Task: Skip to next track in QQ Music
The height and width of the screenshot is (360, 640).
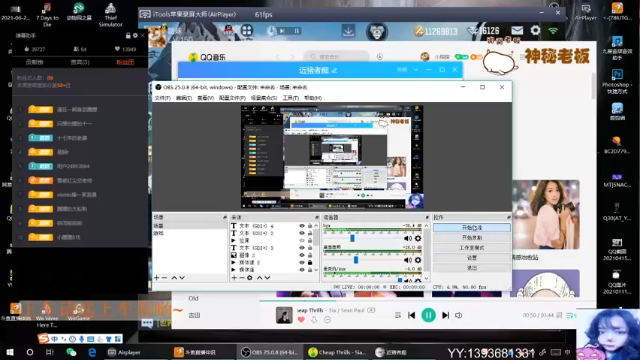Action: point(445,315)
